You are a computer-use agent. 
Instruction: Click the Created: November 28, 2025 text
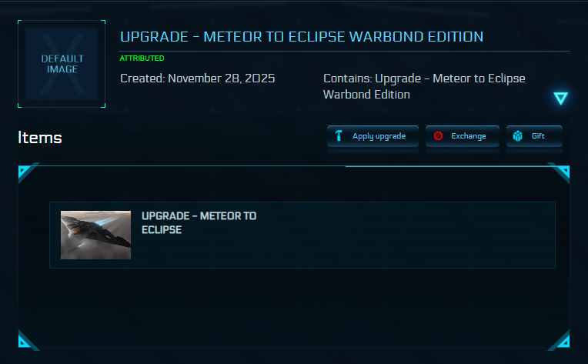[198, 78]
